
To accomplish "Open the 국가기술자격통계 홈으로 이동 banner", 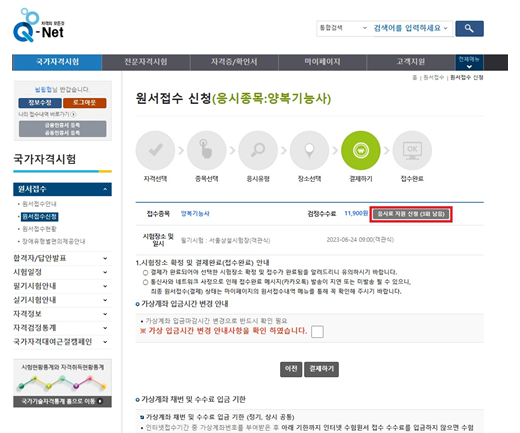I will click(62, 401).
